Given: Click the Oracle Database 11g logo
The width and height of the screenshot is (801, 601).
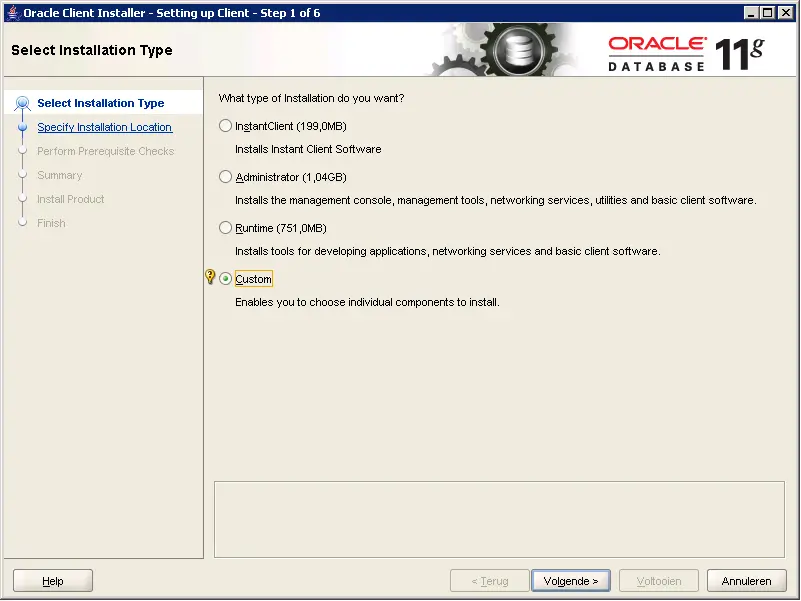Looking at the screenshot, I should 686,53.
